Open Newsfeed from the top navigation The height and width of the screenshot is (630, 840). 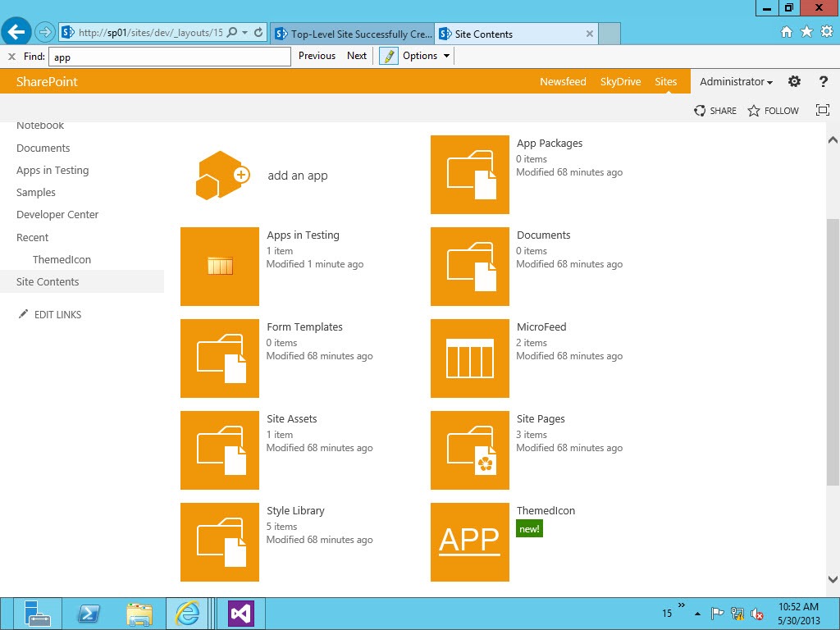[x=563, y=81]
